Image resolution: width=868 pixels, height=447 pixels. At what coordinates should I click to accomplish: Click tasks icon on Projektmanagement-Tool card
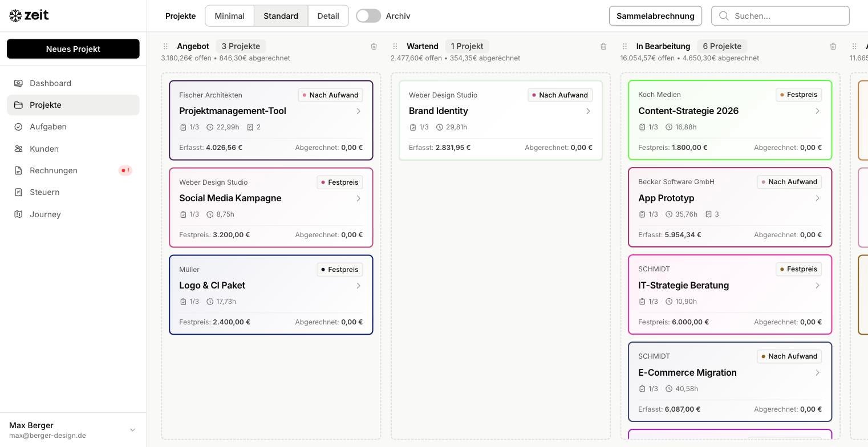tap(183, 127)
